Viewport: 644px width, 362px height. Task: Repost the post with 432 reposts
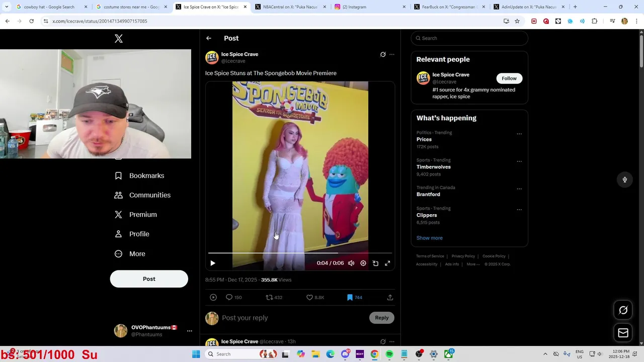[x=274, y=297]
